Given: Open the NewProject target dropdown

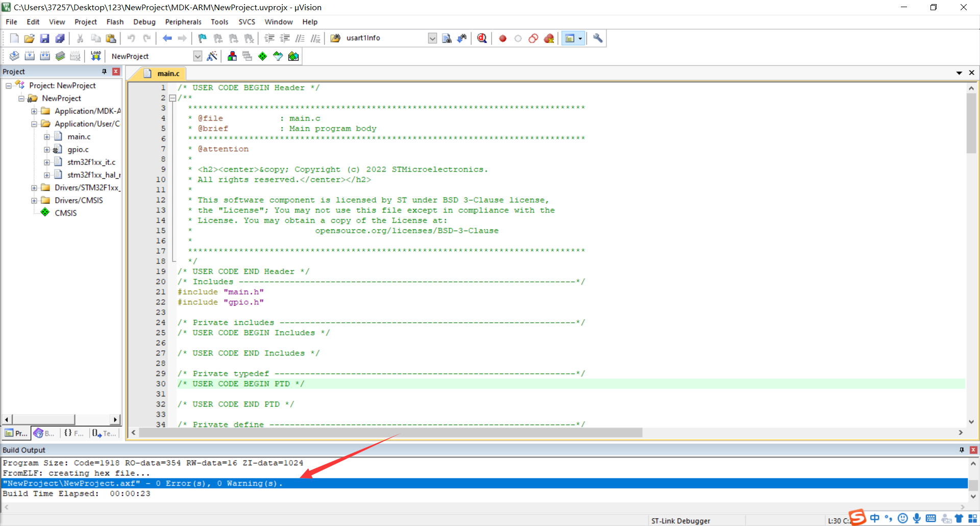Looking at the screenshot, I should point(198,56).
